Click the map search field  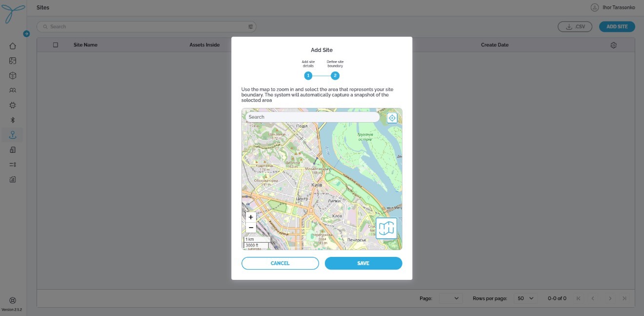(x=312, y=117)
